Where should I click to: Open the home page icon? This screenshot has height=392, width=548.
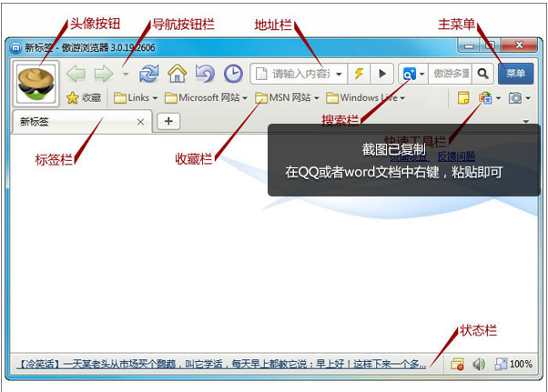click(178, 74)
